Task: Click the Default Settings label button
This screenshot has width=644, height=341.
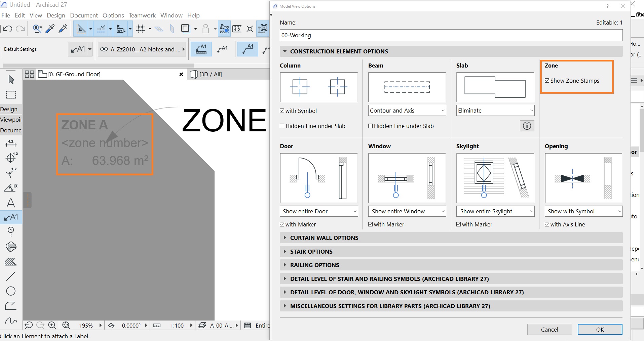Action: [21, 49]
